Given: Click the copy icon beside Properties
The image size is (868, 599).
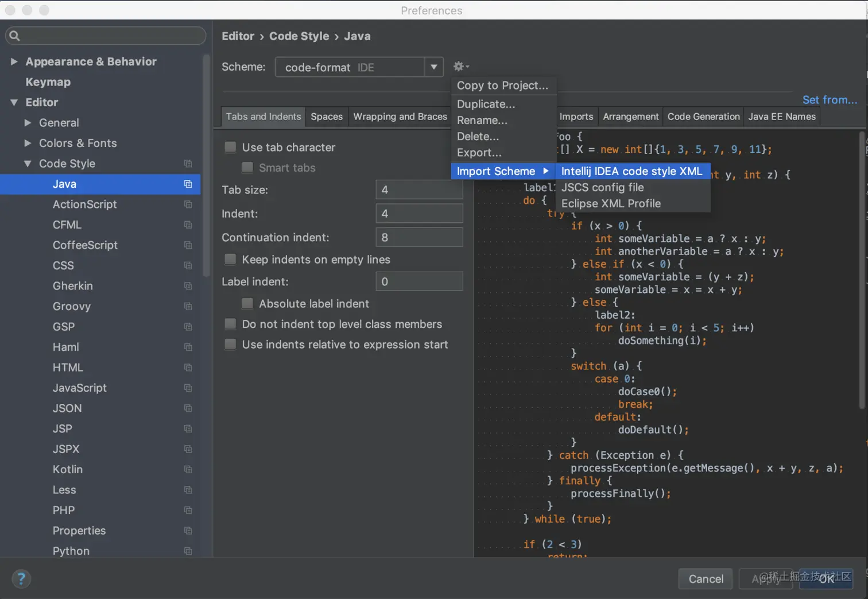Looking at the screenshot, I should tap(188, 531).
